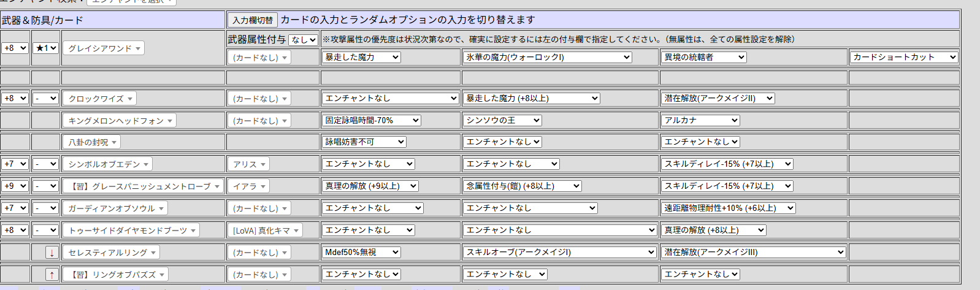
Task: Open the イアラ card dropdown
Action: point(249,186)
